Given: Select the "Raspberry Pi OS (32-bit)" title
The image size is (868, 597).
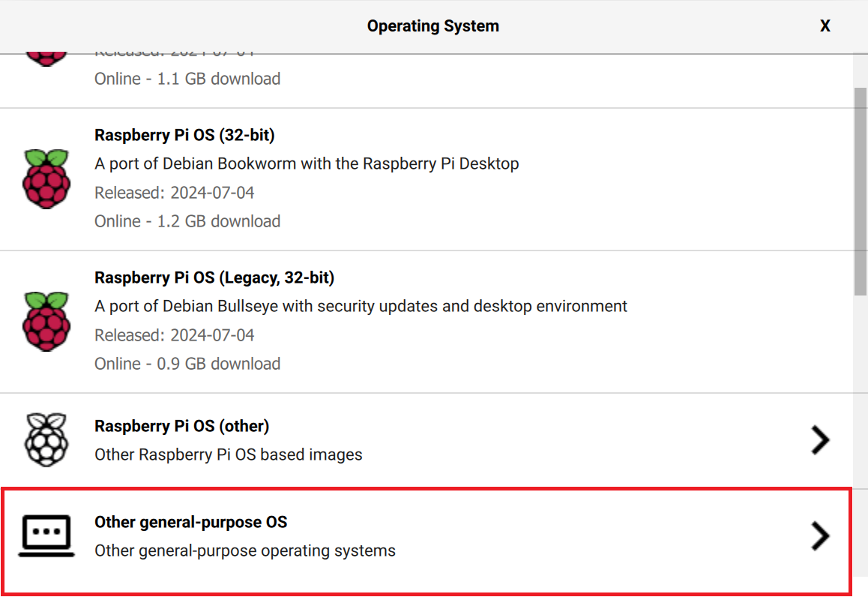Looking at the screenshot, I should click(184, 135).
